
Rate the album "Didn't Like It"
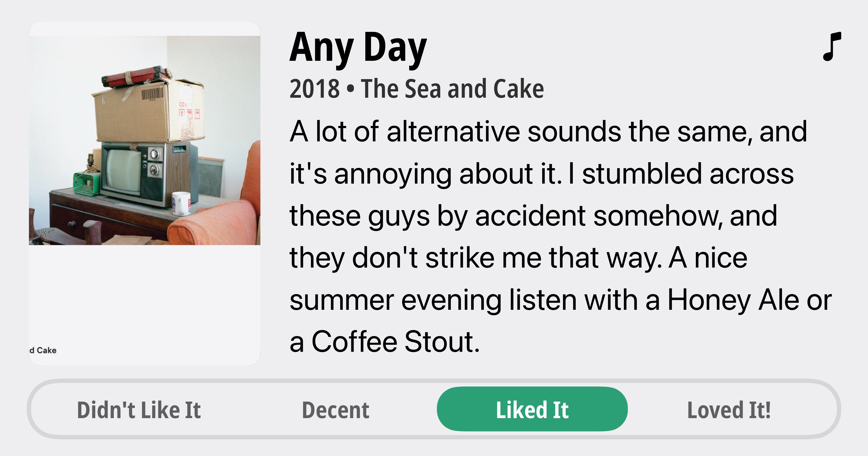139,410
